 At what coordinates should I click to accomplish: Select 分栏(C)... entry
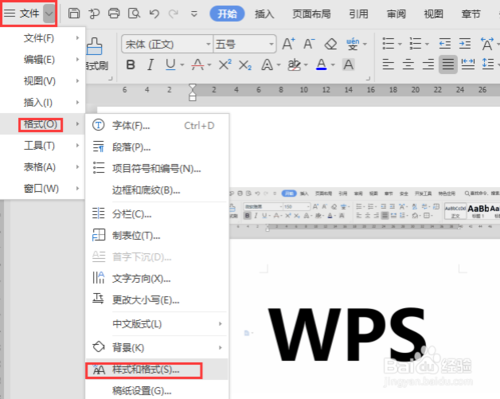pyautogui.click(x=157, y=214)
